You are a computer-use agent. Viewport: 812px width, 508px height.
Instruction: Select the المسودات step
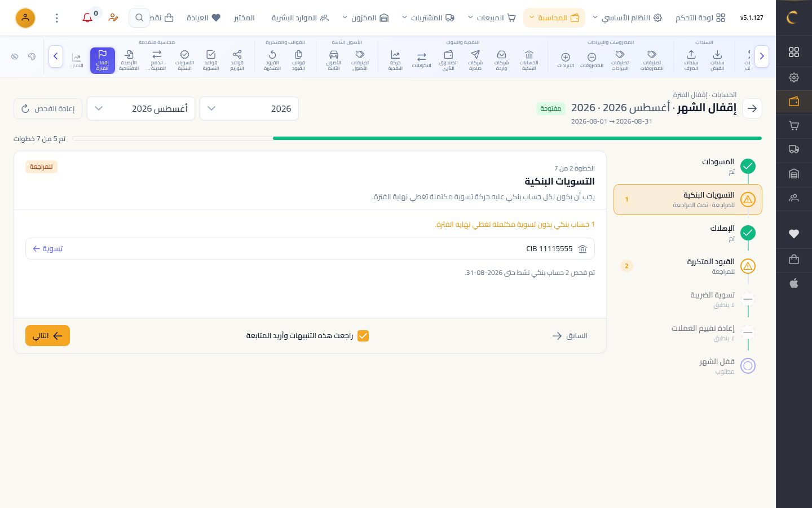[x=688, y=167]
